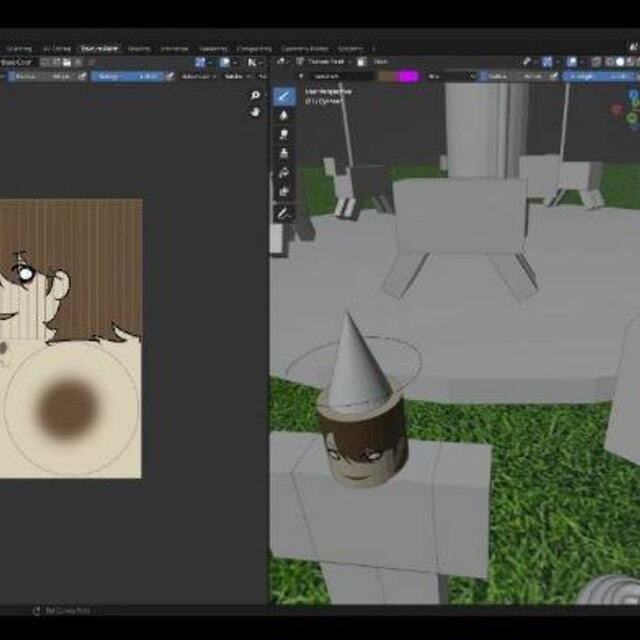Click the magenta secondary color swatch

(x=408, y=76)
